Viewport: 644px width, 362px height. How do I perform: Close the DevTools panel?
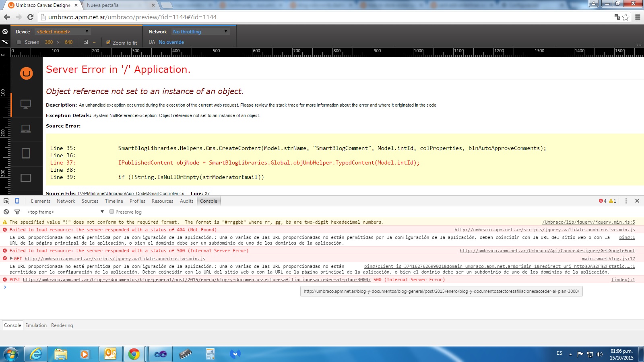[637, 201]
